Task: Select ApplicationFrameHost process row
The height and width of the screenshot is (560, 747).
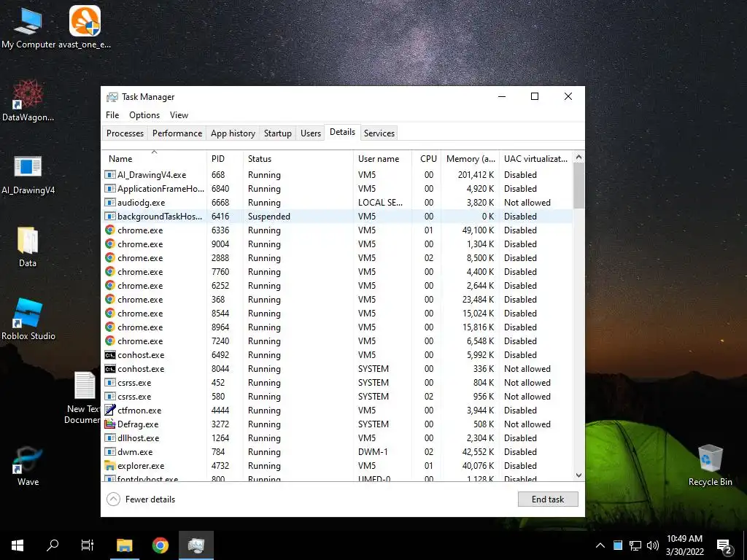Action: (x=337, y=189)
